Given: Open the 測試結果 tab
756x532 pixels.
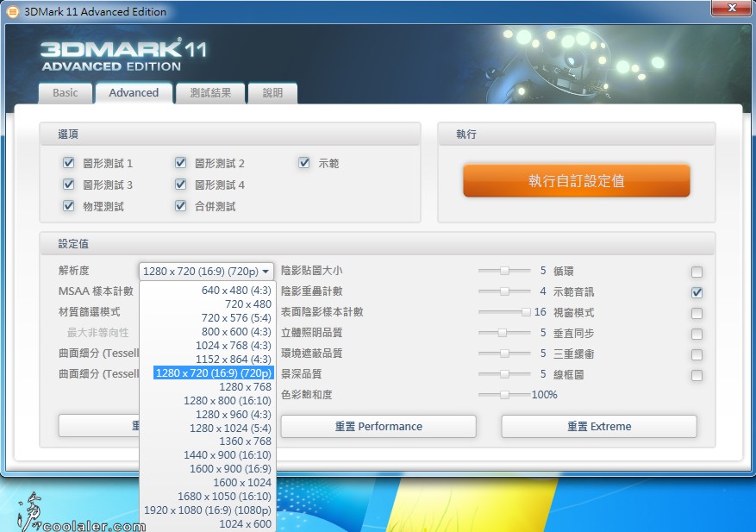Looking at the screenshot, I should (210, 93).
